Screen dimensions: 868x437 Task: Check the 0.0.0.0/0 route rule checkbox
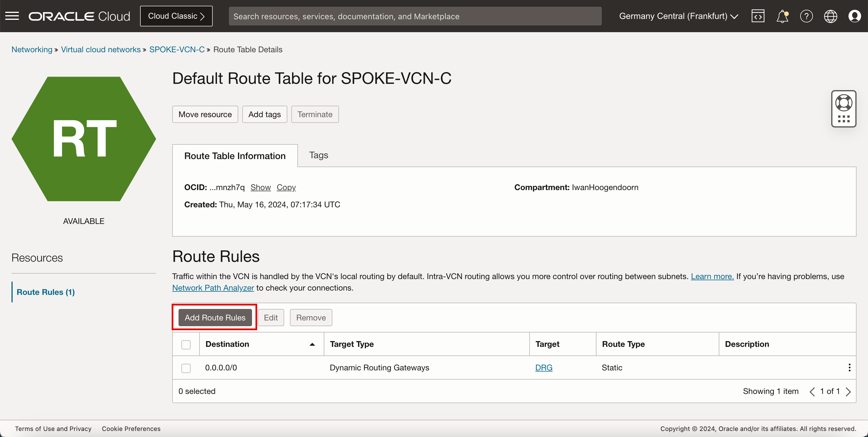[x=186, y=367]
